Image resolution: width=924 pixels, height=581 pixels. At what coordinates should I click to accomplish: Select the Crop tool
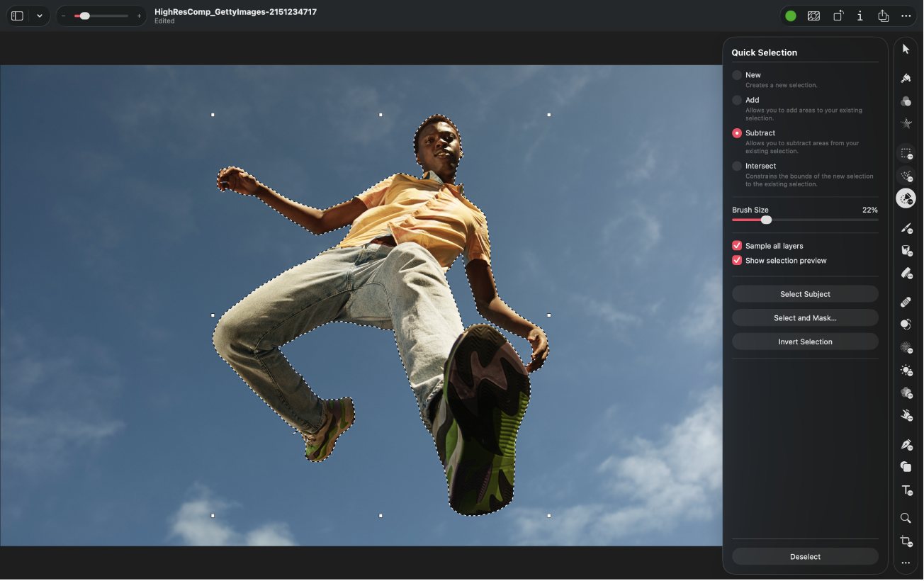[x=906, y=541]
